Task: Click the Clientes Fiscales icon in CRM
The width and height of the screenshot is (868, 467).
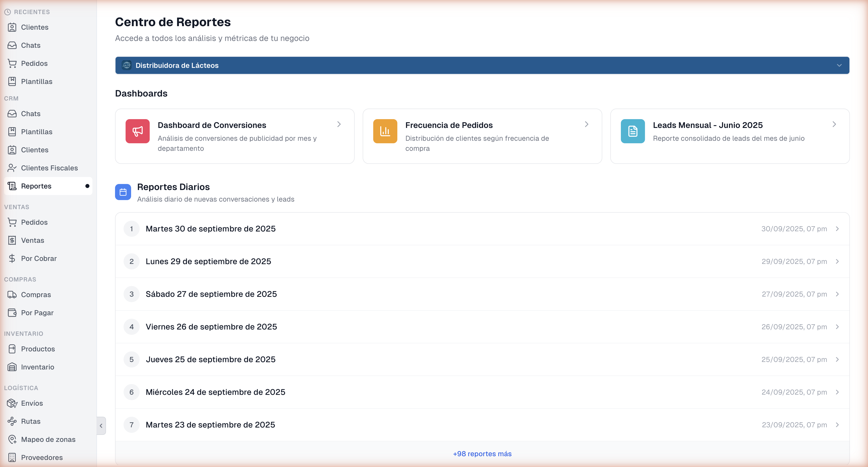Action: (12, 168)
